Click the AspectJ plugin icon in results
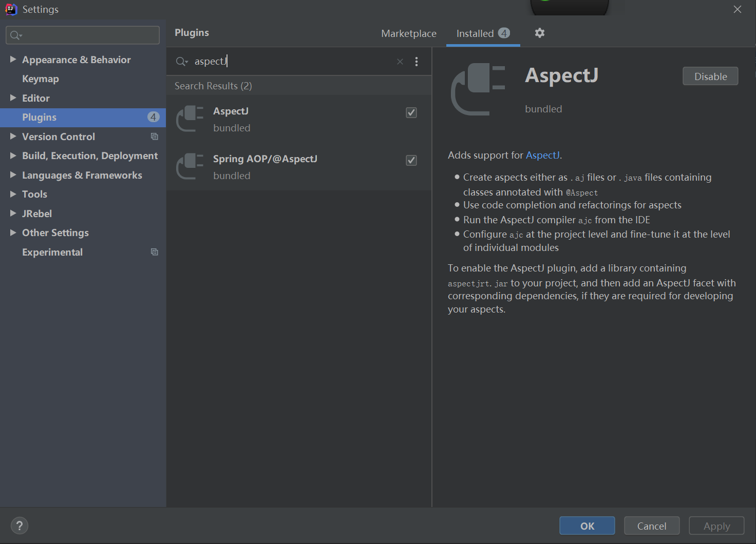The image size is (756, 544). pos(190,119)
